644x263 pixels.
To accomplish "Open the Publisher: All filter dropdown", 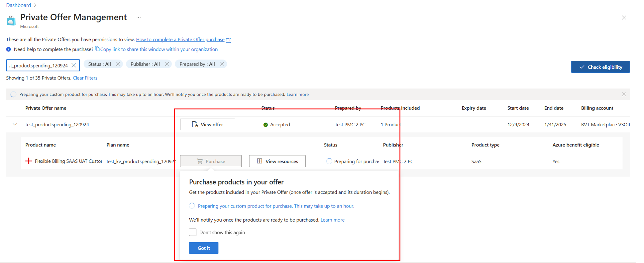I will 145,64.
